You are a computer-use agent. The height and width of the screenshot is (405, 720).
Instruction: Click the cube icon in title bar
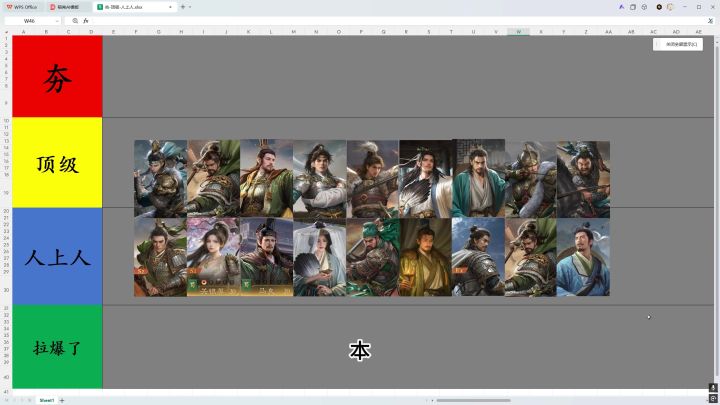(644, 7)
